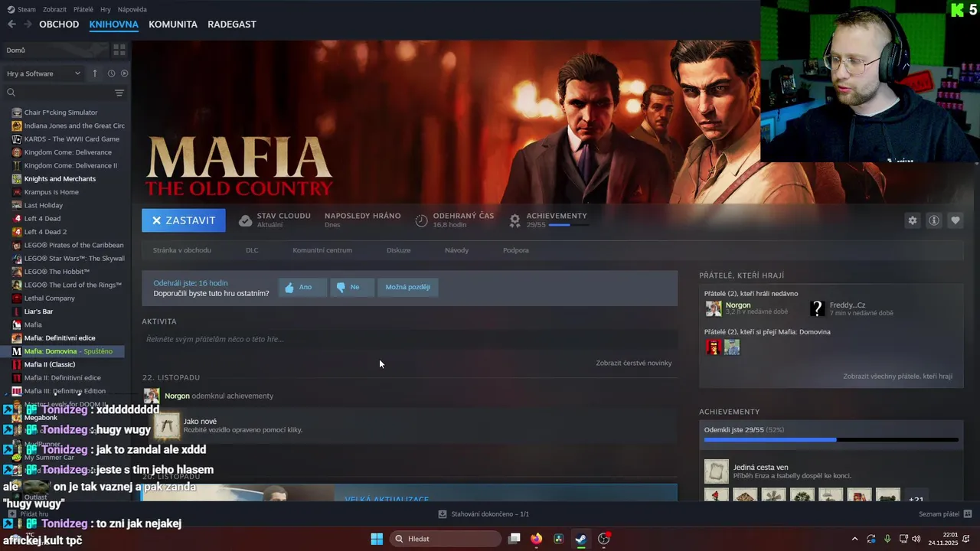Select Lethal Company in library
The height and width of the screenshot is (551, 980).
point(50,298)
